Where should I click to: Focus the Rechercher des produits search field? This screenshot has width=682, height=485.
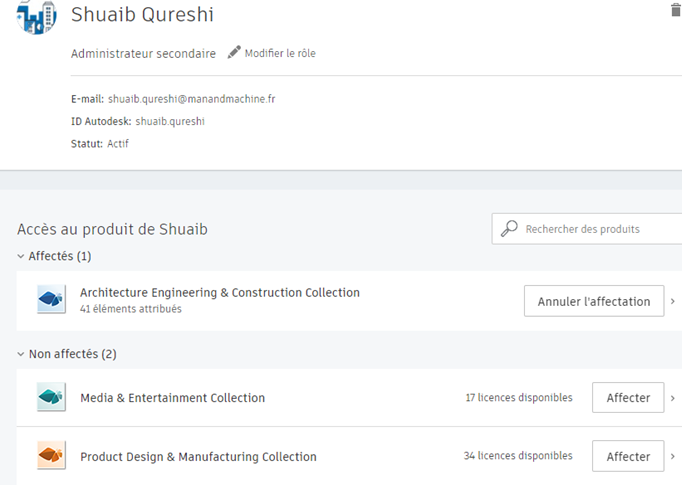point(587,229)
